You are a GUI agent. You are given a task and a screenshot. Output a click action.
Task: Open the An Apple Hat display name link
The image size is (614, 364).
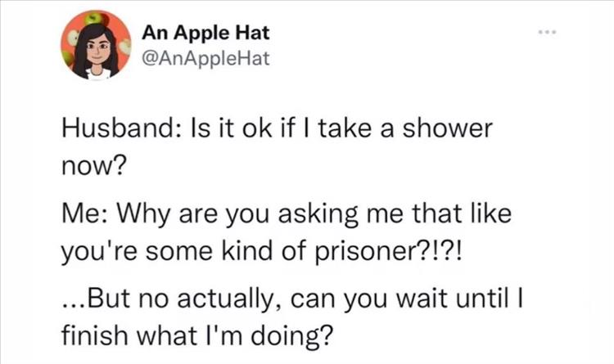click(205, 34)
